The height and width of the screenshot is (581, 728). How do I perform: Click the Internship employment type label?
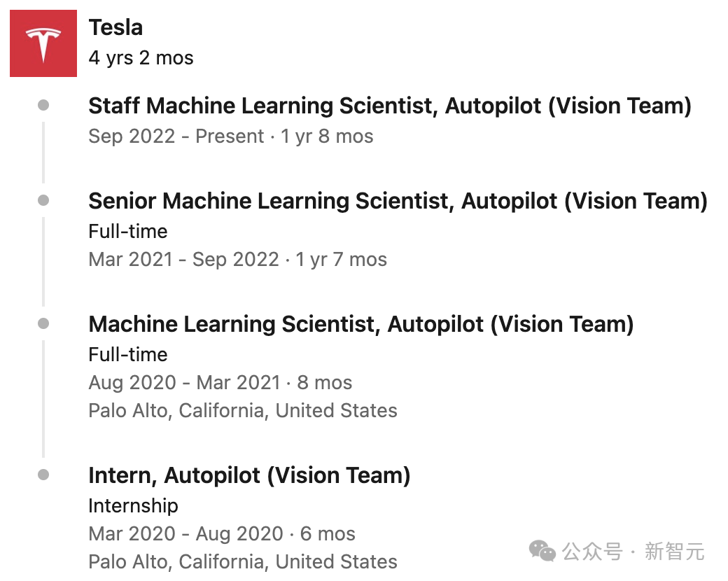coord(133,506)
